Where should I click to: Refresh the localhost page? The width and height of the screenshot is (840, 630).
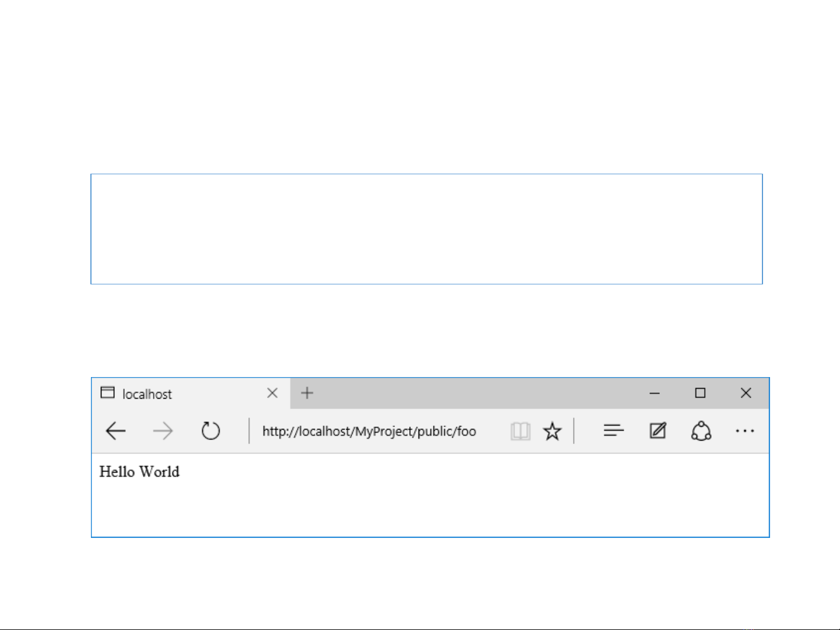click(x=210, y=431)
